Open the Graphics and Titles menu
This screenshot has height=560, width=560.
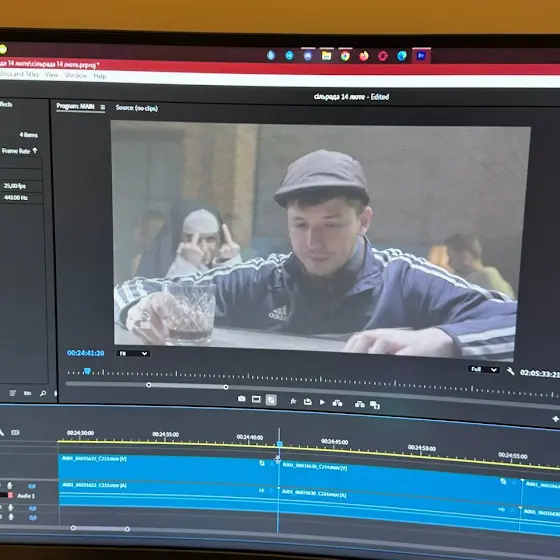[x=19, y=74]
